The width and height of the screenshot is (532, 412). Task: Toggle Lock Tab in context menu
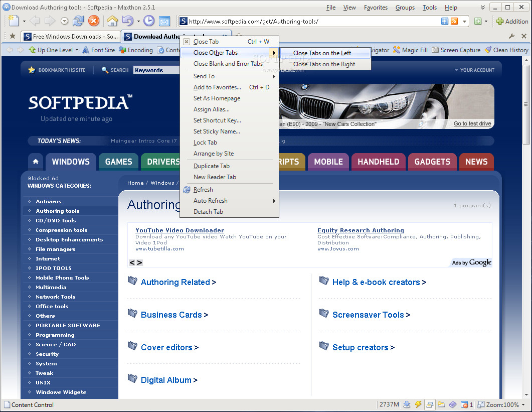[229, 143]
